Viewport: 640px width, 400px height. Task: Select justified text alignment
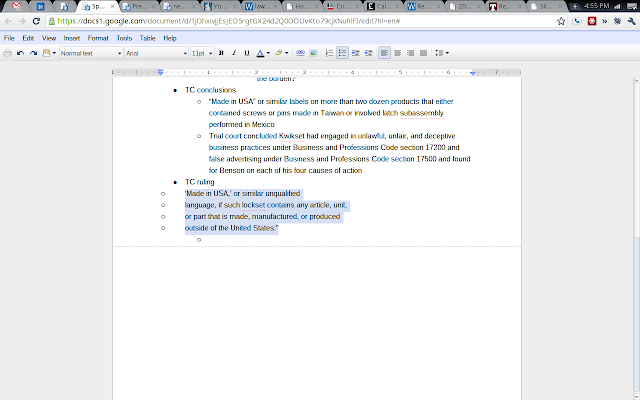[424, 53]
